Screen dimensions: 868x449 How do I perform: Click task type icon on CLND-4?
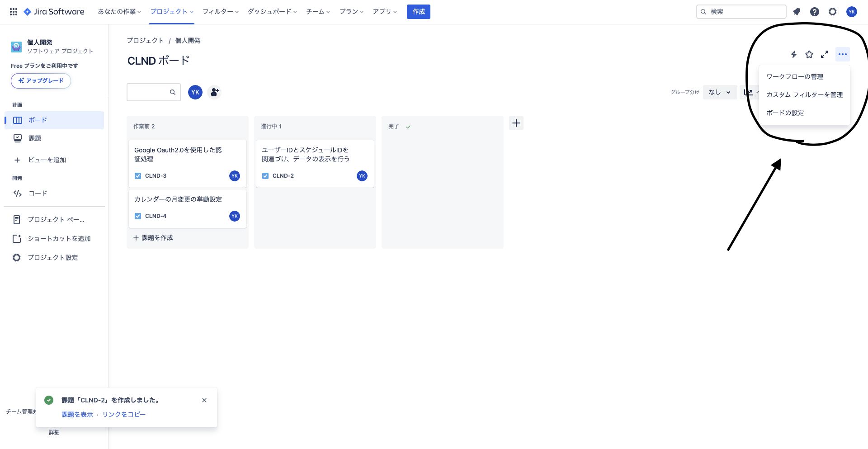pos(138,216)
